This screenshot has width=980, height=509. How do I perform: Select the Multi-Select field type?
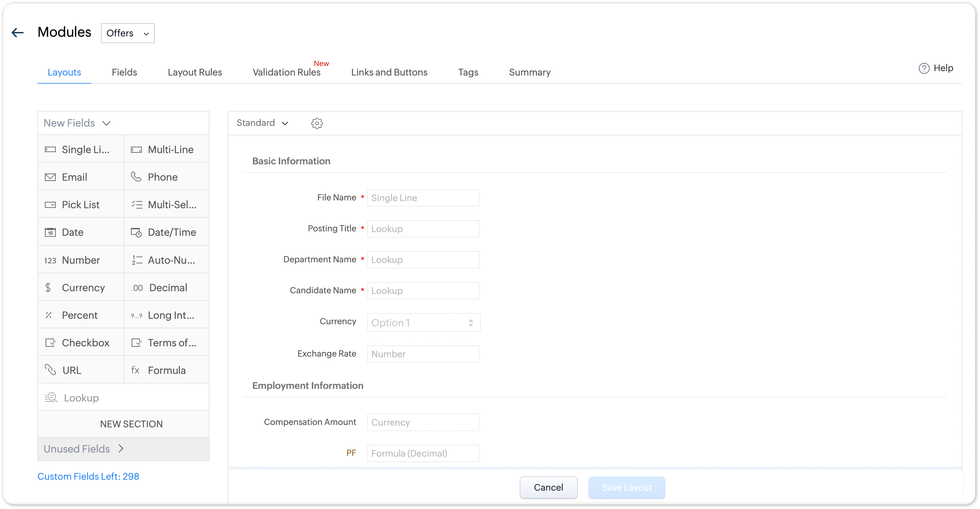(x=166, y=204)
